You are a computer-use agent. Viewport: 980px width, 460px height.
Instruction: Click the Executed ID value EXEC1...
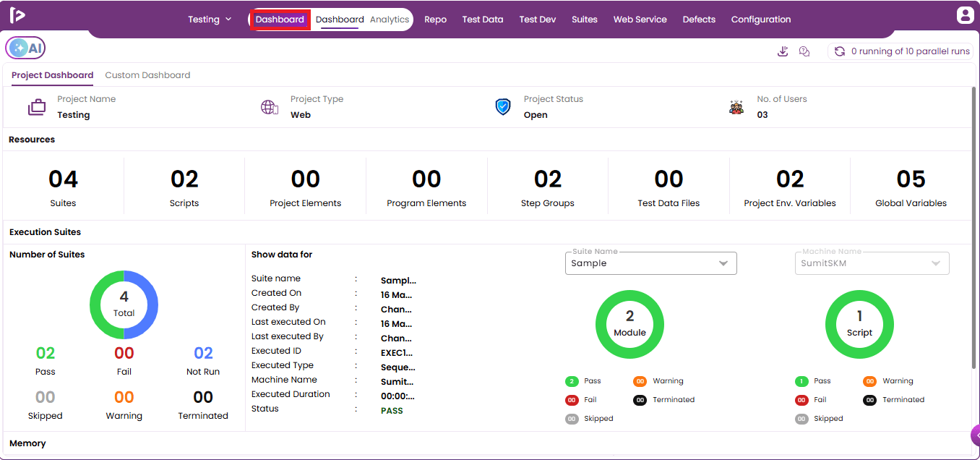397,353
